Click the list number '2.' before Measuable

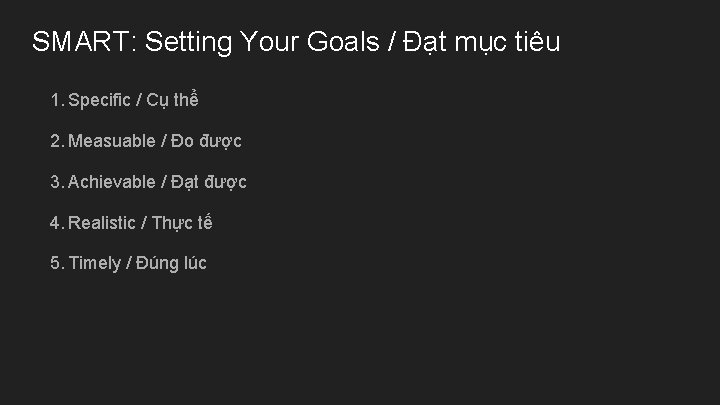[x=57, y=142]
